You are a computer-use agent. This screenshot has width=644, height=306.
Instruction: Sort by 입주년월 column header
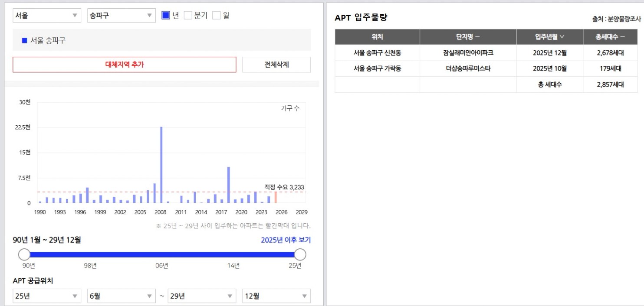pyautogui.click(x=549, y=37)
